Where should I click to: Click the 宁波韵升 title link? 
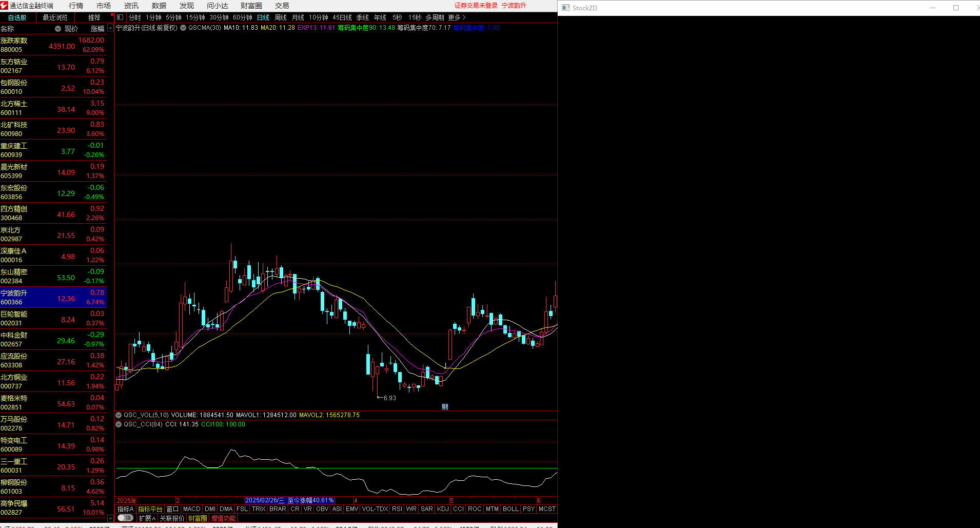(x=514, y=6)
